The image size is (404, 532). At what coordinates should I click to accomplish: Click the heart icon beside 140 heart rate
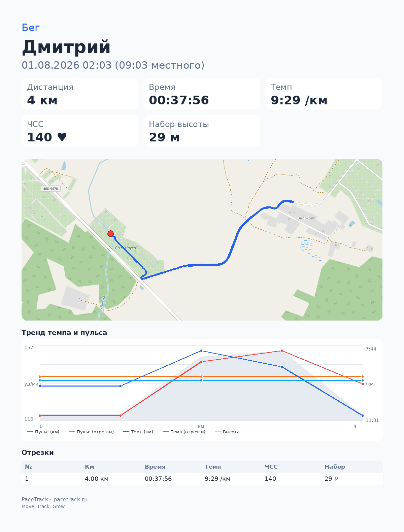tap(62, 137)
